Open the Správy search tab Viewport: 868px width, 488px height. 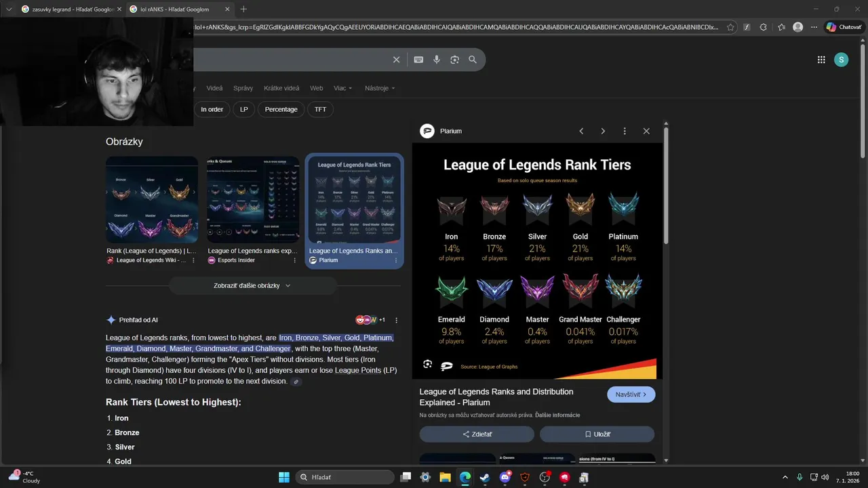click(x=243, y=88)
